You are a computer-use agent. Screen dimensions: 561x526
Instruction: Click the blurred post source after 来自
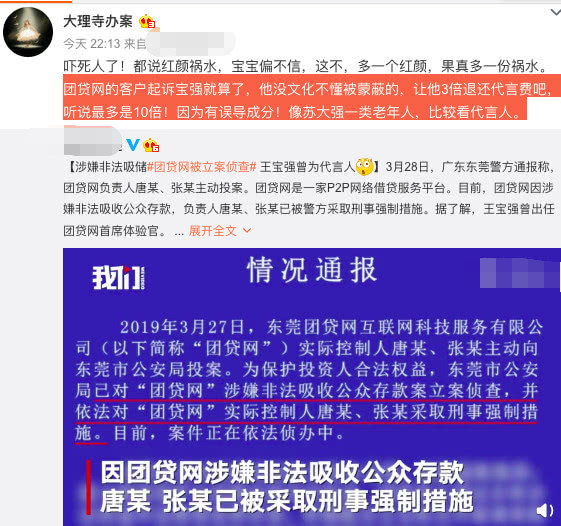tap(190, 44)
